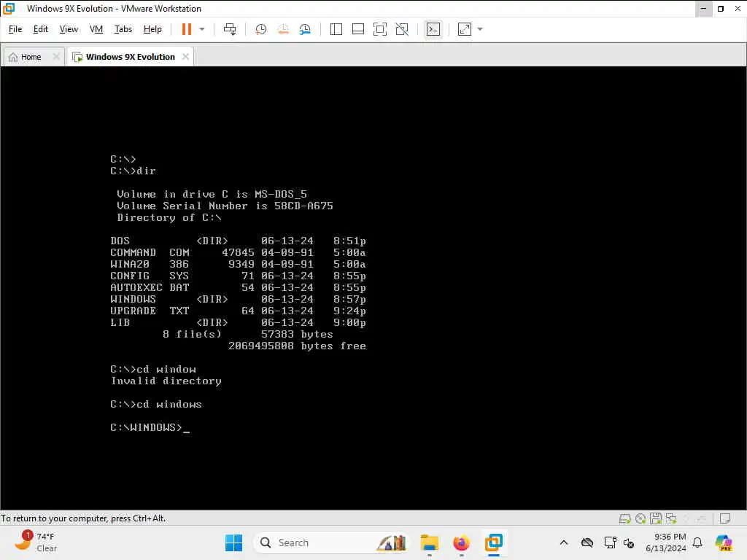Open the clock showing 9:36 PM
747x560 pixels.
[x=666, y=542]
